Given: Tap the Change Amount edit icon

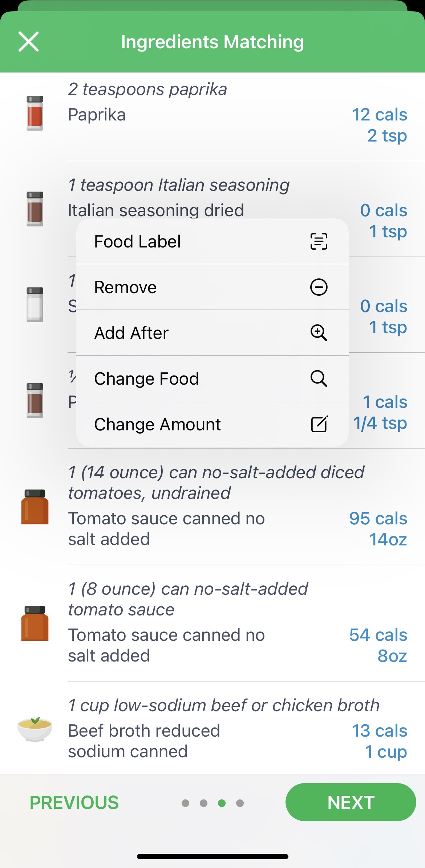Looking at the screenshot, I should click(319, 424).
